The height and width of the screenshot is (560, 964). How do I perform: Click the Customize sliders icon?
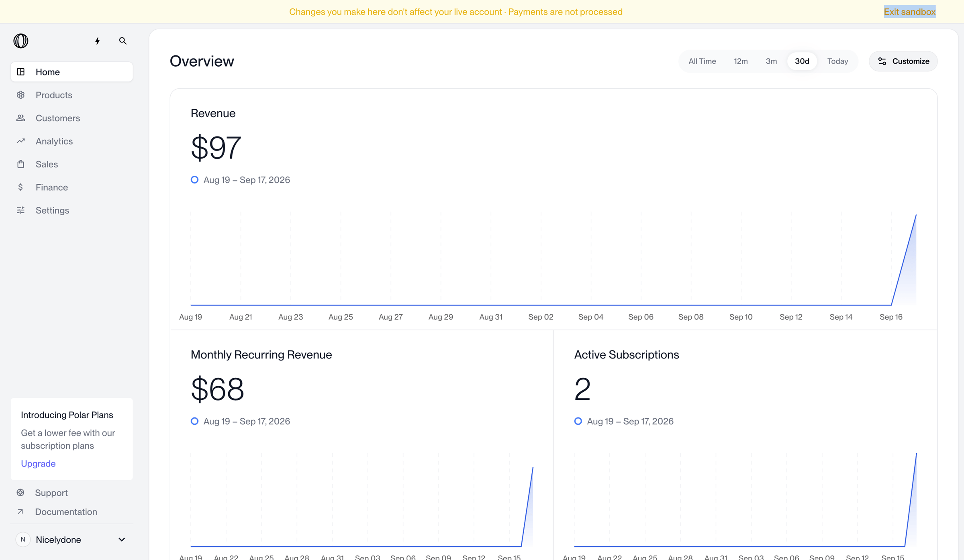[882, 61]
